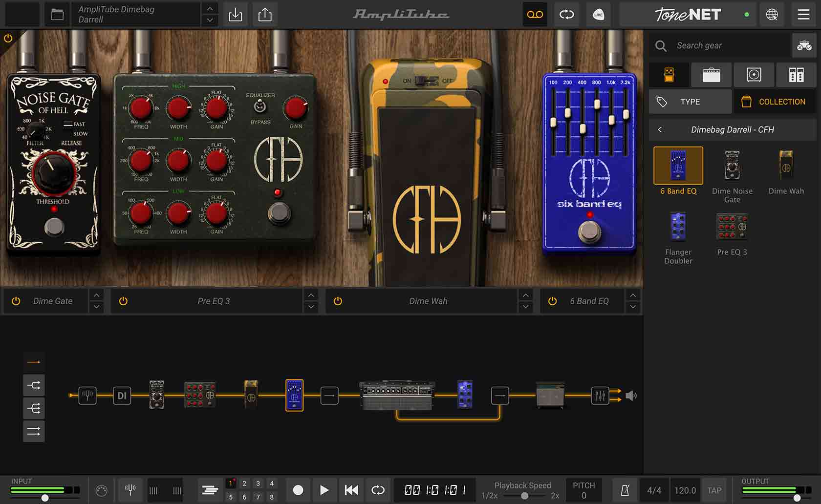This screenshot has width=821, height=504.
Task: Click the DI block in signal chain
Action: [x=122, y=395]
